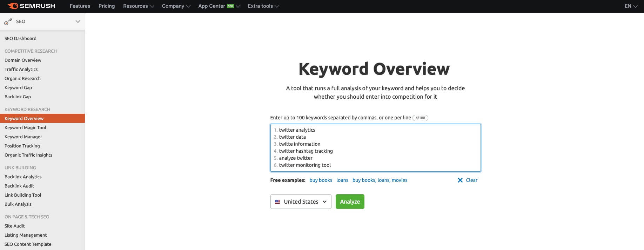Click the 'twitter data' keyword line
644x250 pixels.
[x=292, y=137]
